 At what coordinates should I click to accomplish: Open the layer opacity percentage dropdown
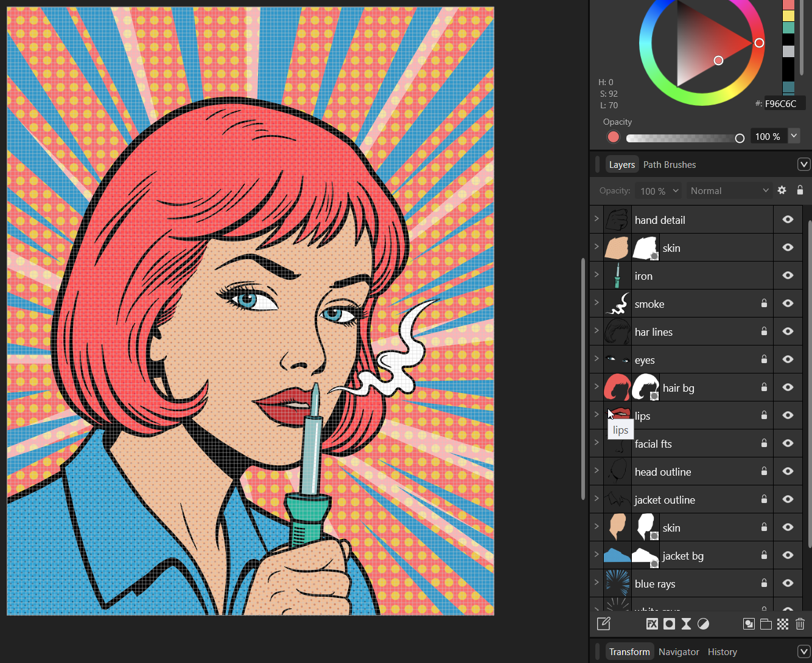click(x=657, y=191)
